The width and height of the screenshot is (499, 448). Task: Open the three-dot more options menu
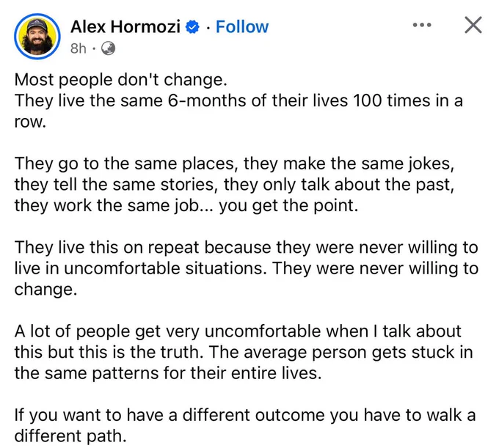422,25
